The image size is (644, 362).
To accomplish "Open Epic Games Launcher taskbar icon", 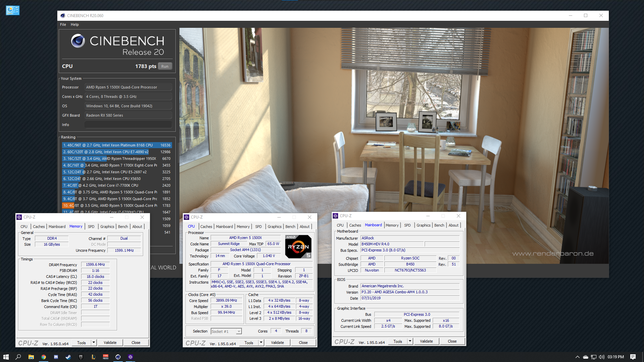I will coord(81,357).
